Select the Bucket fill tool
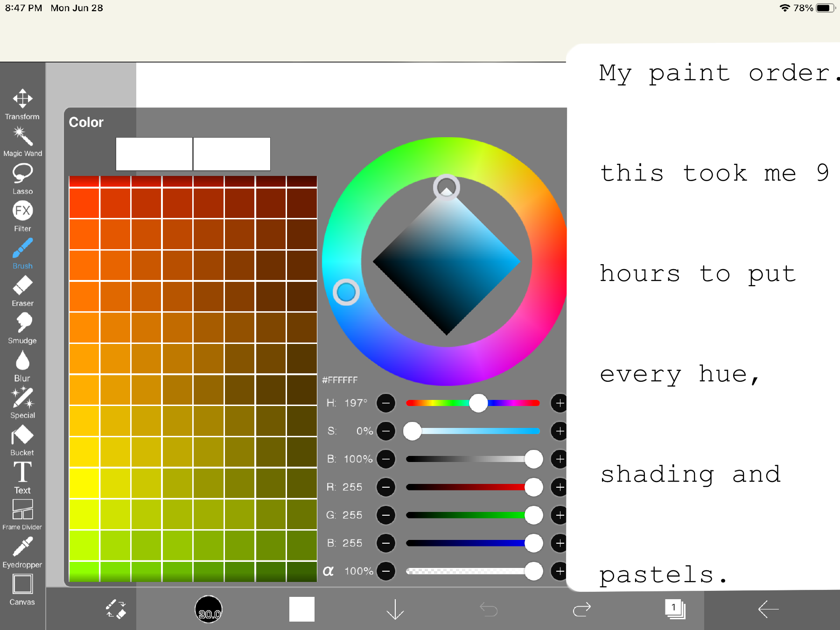This screenshot has height=630, width=840. [x=22, y=440]
